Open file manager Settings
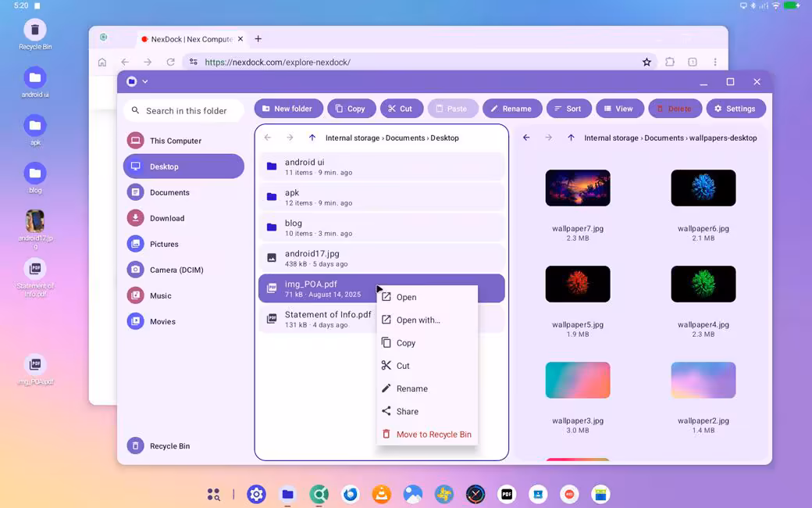Image resolution: width=812 pixels, height=508 pixels. pos(735,109)
